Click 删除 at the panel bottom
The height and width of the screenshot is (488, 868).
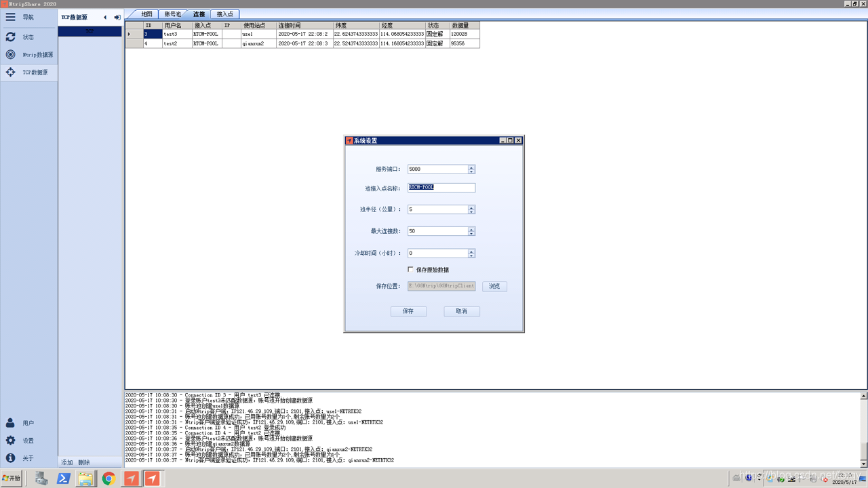pos(84,462)
